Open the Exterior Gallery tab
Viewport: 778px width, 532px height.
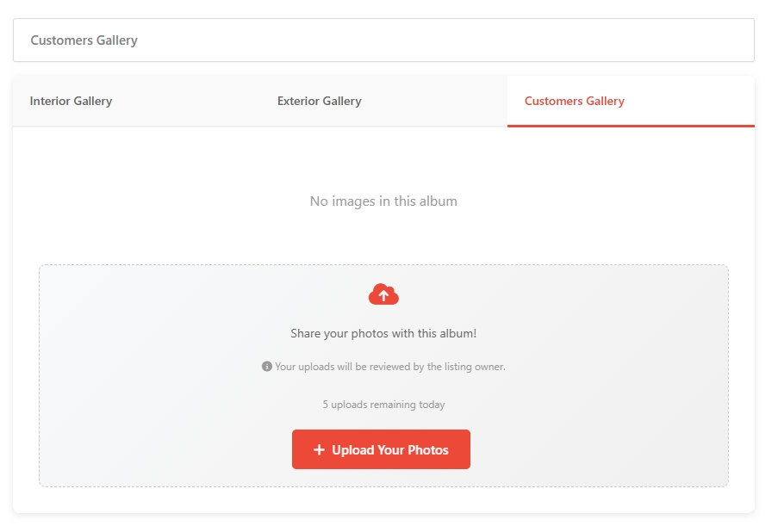pos(319,101)
